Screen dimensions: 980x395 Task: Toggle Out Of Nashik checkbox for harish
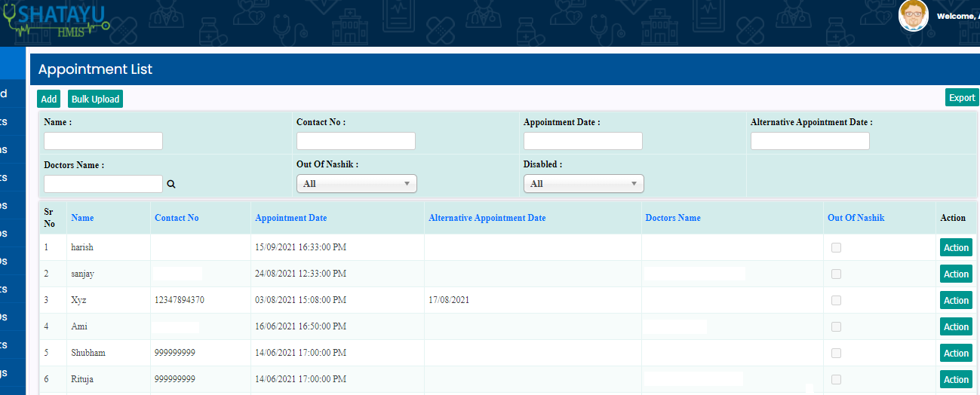836,248
